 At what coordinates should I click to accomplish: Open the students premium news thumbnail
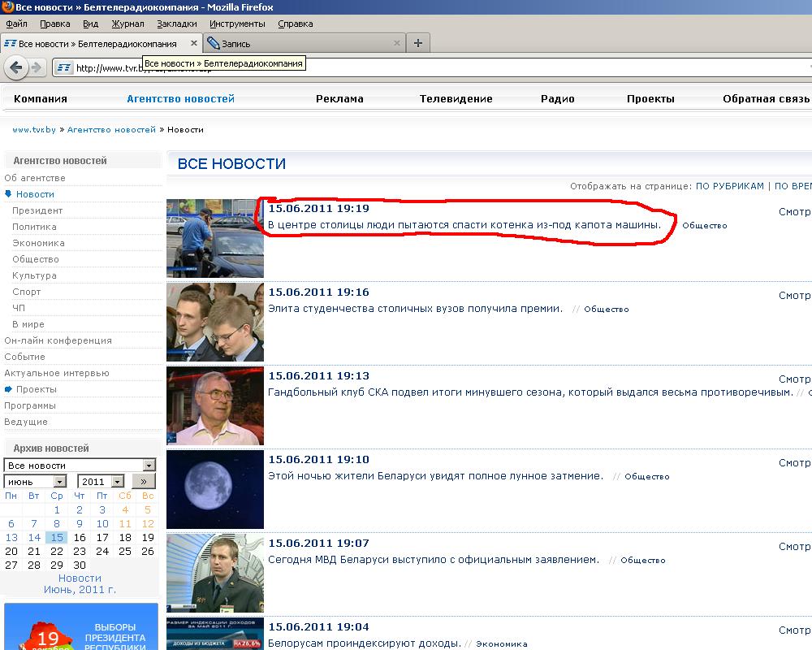click(215, 322)
